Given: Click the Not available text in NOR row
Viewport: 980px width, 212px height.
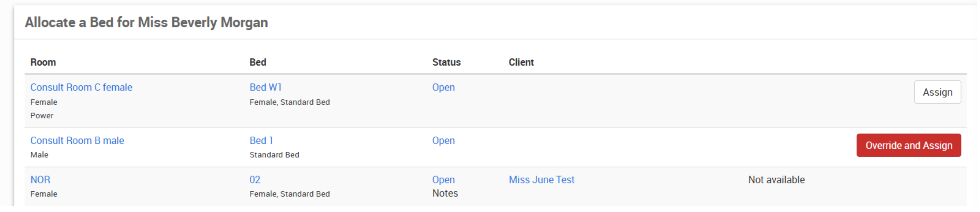Looking at the screenshot, I should pos(777,180).
